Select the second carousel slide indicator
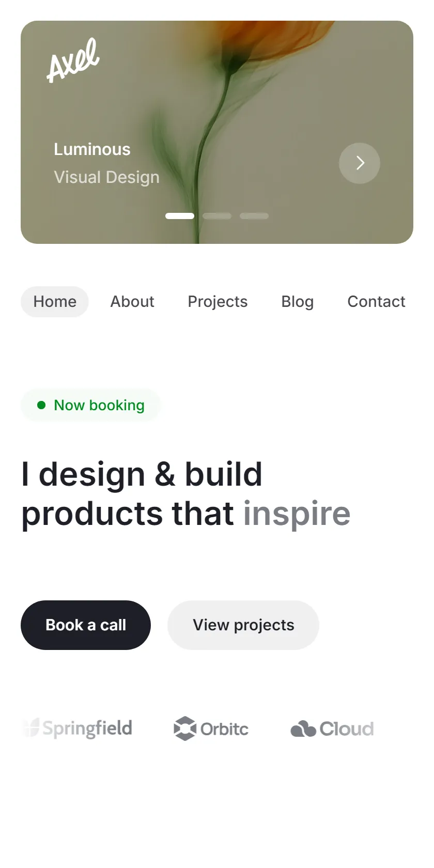434x868 pixels. coord(217,216)
